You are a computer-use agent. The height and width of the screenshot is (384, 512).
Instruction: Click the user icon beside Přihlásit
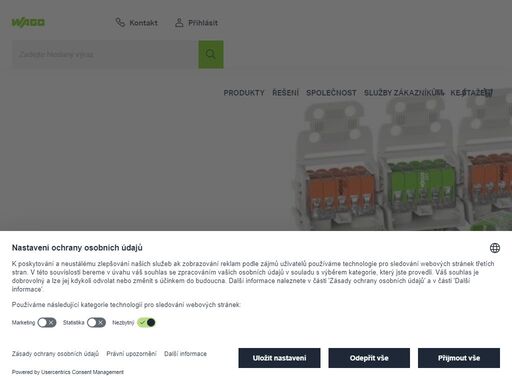[179, 23]
